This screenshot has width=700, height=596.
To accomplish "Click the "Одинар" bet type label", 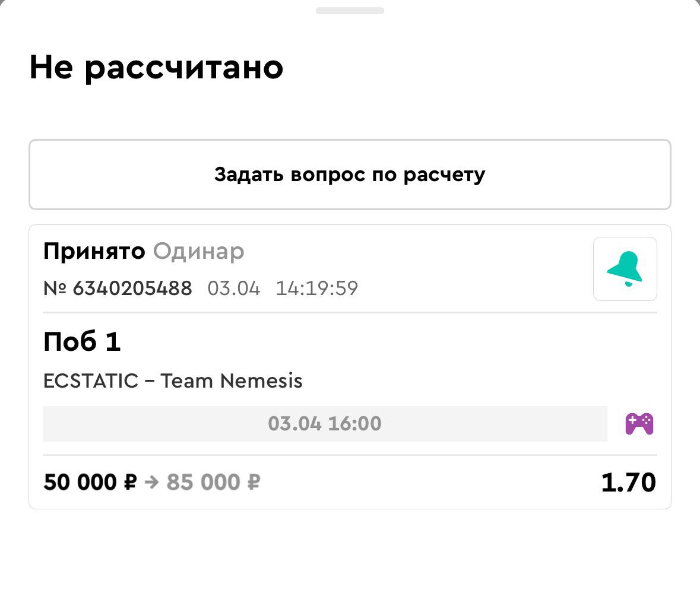I will point(198,252).
